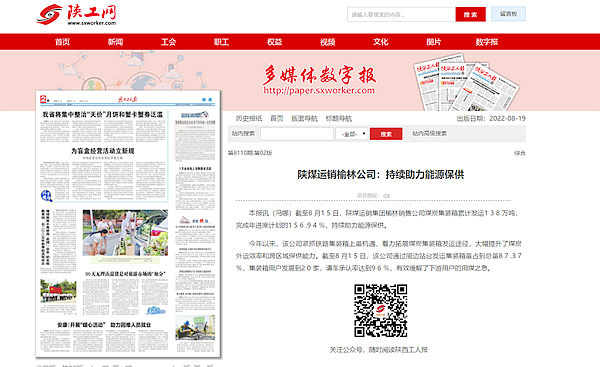The width and height of the screenshot is (600, 367).
Task: Open the 标题导航 link
Action: [339, 118]
